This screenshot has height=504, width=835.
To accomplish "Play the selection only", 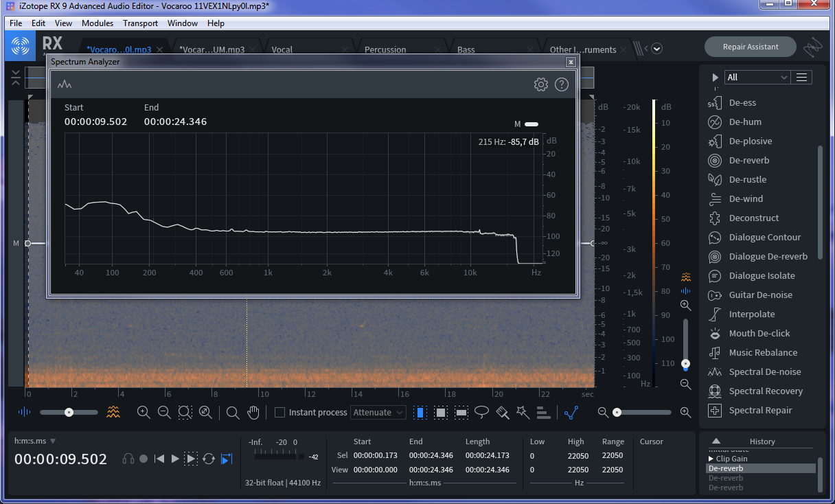I will [x=192, y=459].
